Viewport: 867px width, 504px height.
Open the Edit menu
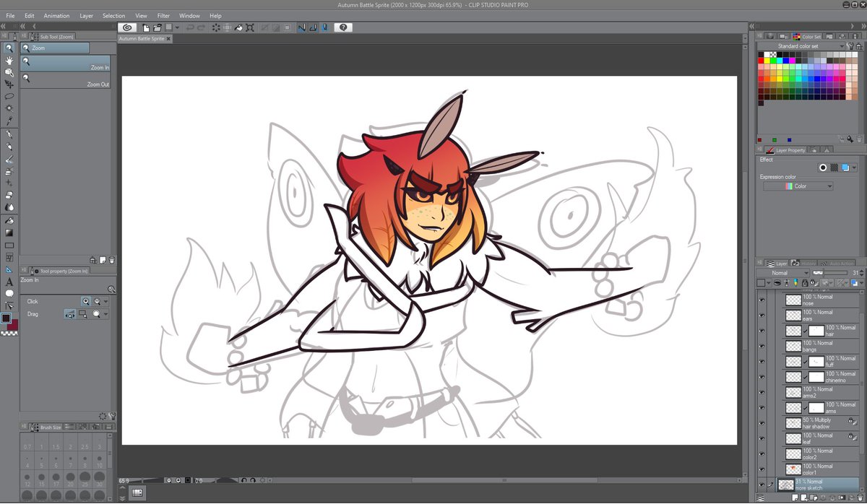click(30, 15)
